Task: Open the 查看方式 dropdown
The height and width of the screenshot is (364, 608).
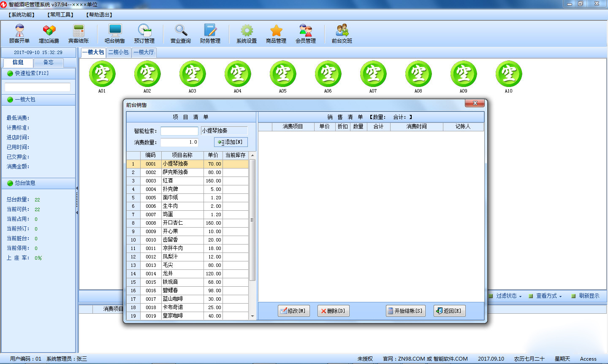Action: coord(546,296)
